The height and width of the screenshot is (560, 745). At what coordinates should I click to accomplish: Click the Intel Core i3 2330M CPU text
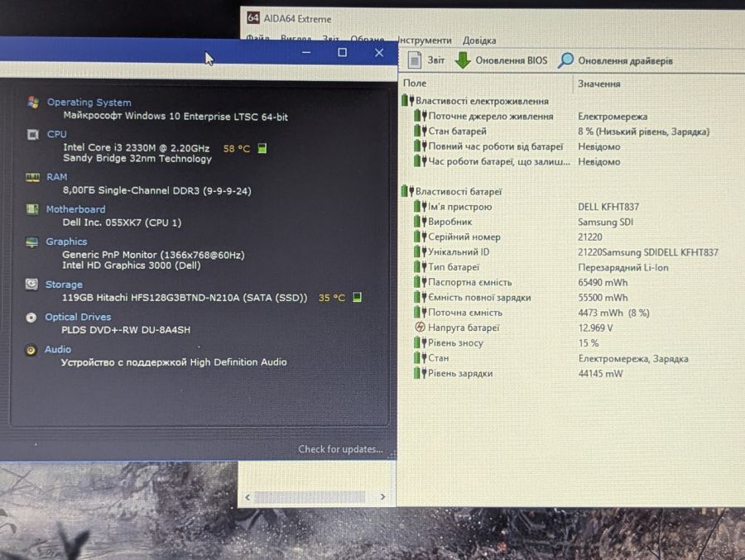[x=137, y=148]
